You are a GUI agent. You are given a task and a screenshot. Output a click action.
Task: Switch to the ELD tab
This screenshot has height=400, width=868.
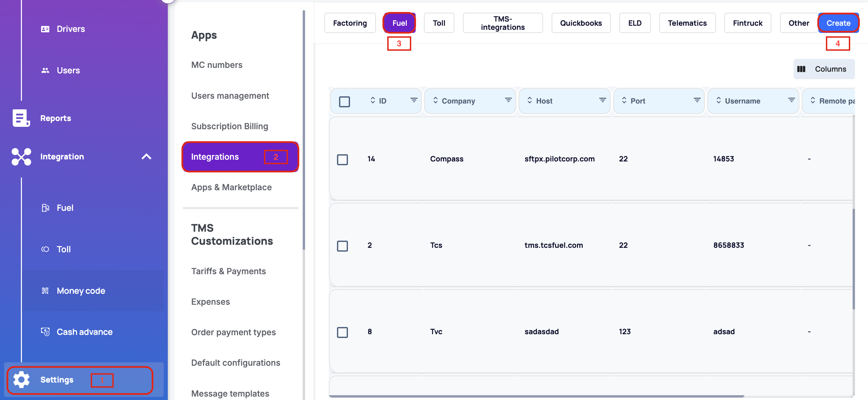(x=635, y=23)
